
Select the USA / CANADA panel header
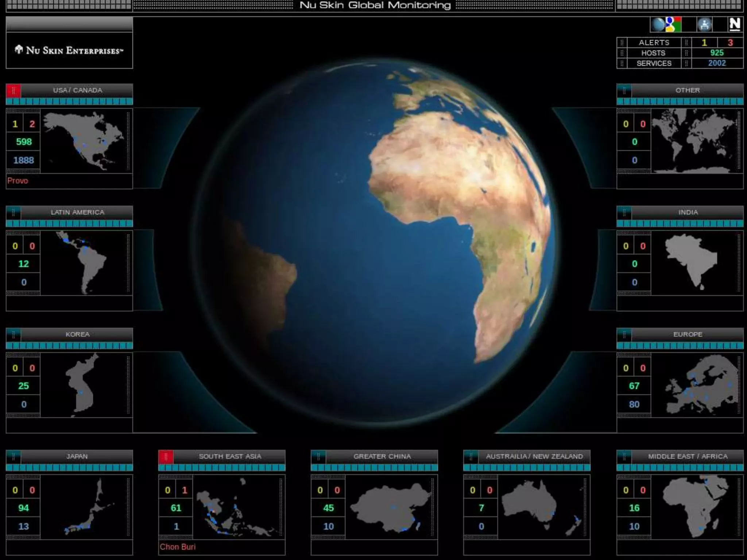77,90
